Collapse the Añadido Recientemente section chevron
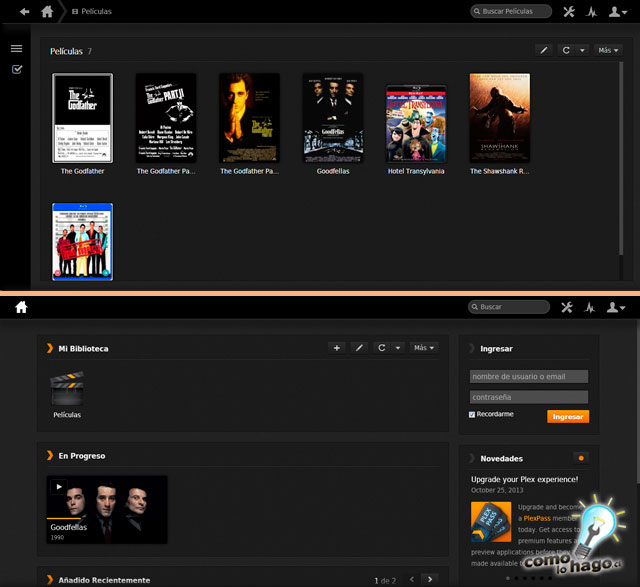 [50, 580]
